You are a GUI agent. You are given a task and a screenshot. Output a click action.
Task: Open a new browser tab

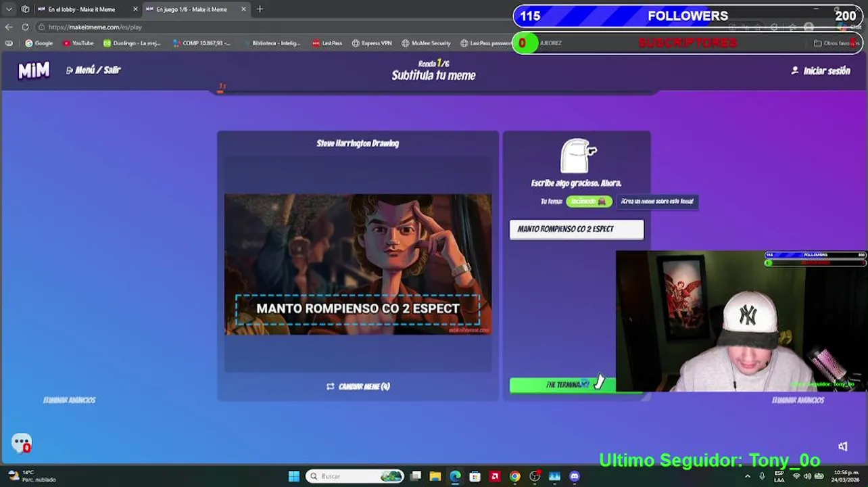pos(260,9)
